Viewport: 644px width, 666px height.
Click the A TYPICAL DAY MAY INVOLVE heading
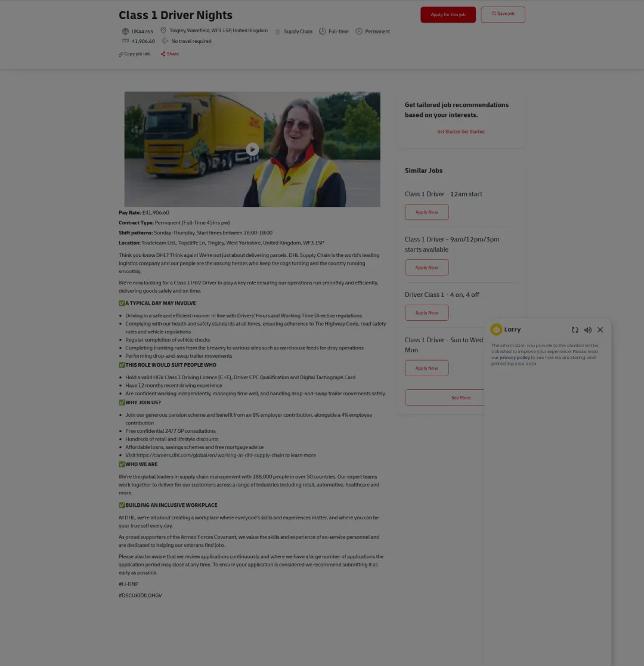point(160,303)
